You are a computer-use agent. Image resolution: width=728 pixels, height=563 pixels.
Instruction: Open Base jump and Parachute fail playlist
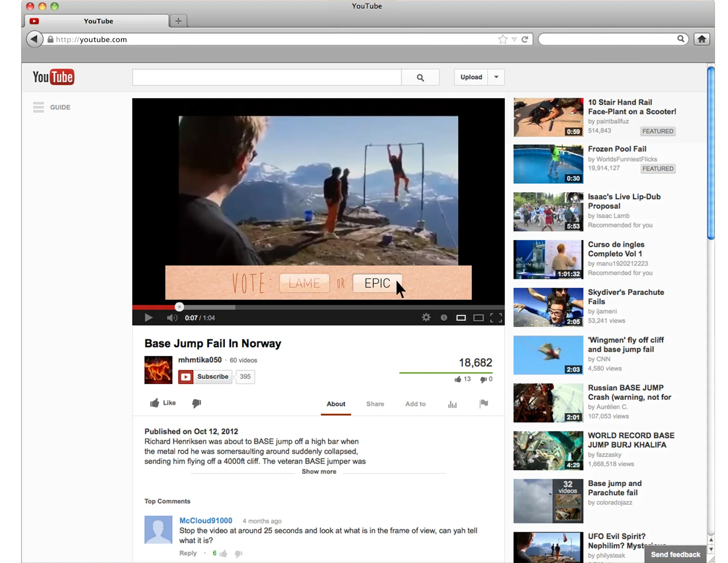click(x=548, y=501)
